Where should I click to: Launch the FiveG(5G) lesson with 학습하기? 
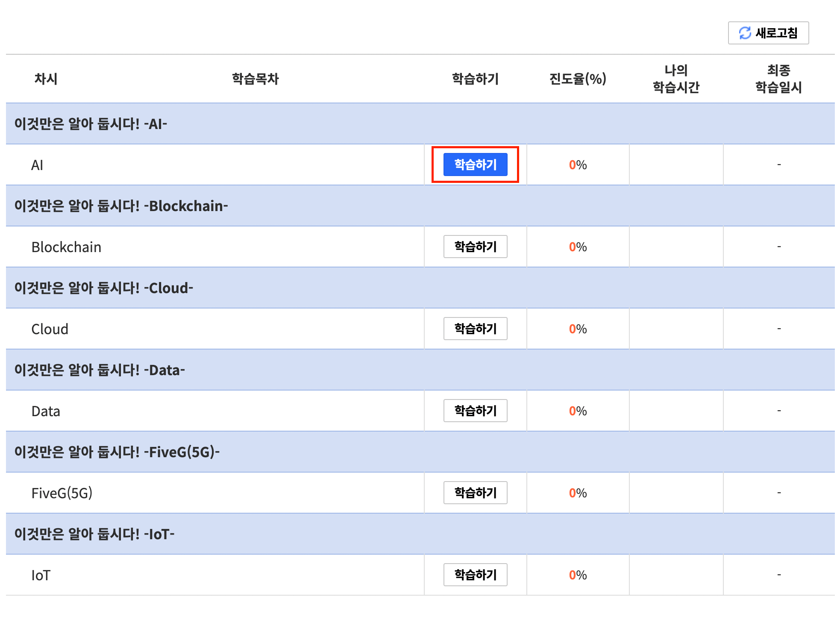[x=475, y=493]
